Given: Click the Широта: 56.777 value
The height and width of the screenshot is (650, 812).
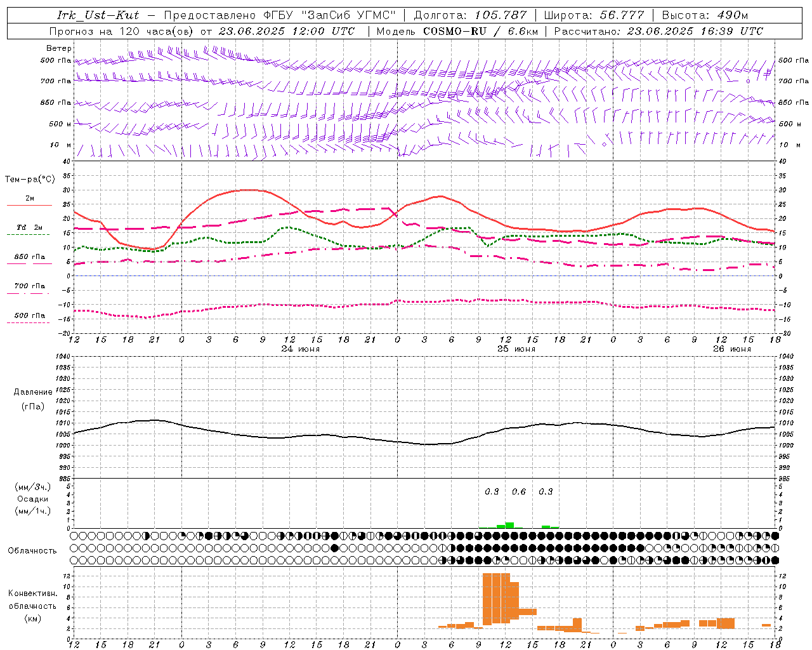Looking at the screenshot, I should click(x=594, y=15).
